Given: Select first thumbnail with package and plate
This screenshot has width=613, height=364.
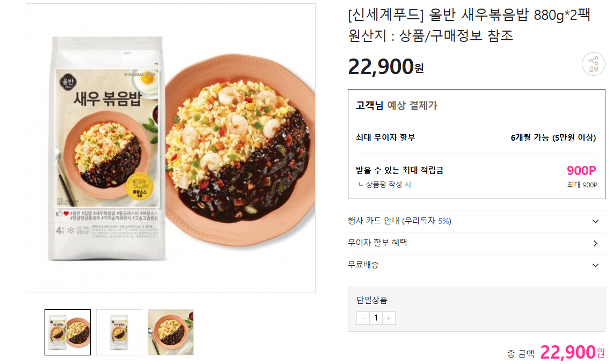Looking at the screenshot, I should 68,332.
